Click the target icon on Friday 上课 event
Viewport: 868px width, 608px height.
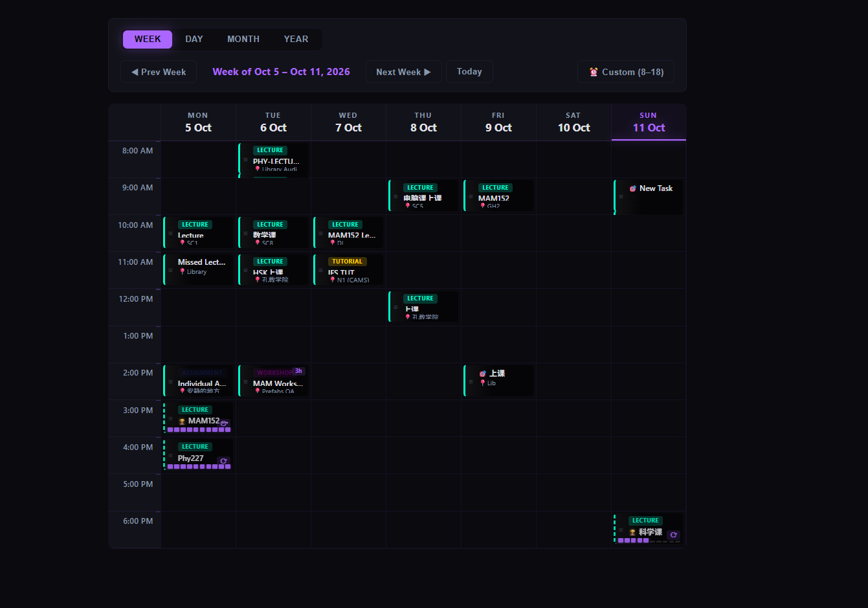point(483,374)
